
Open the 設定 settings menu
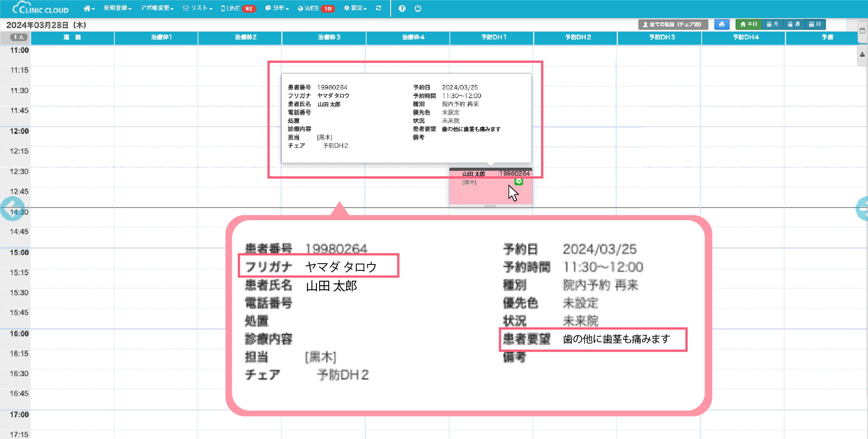pos(355,9)
